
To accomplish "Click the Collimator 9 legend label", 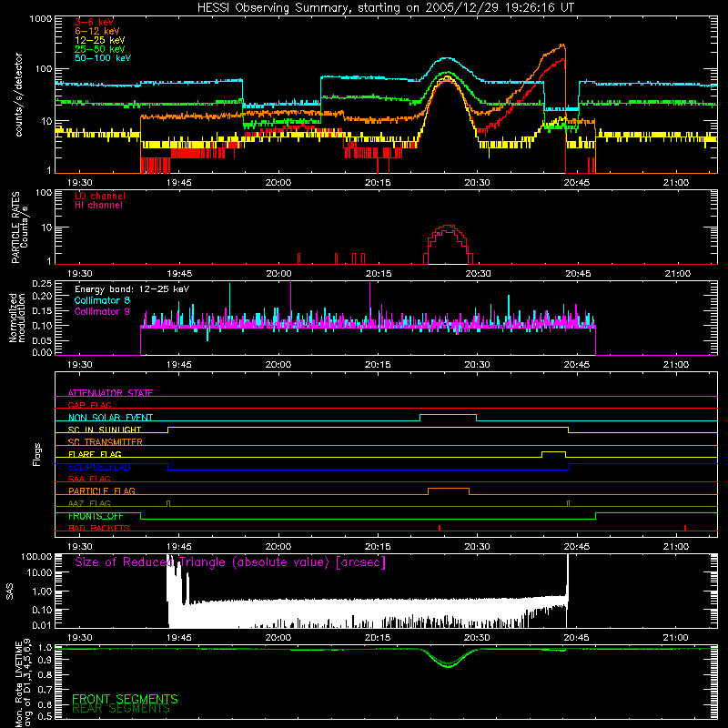I will coord(102,311).
